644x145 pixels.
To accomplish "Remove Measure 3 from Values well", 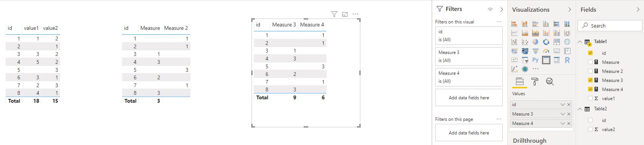I will pos(569,114).
